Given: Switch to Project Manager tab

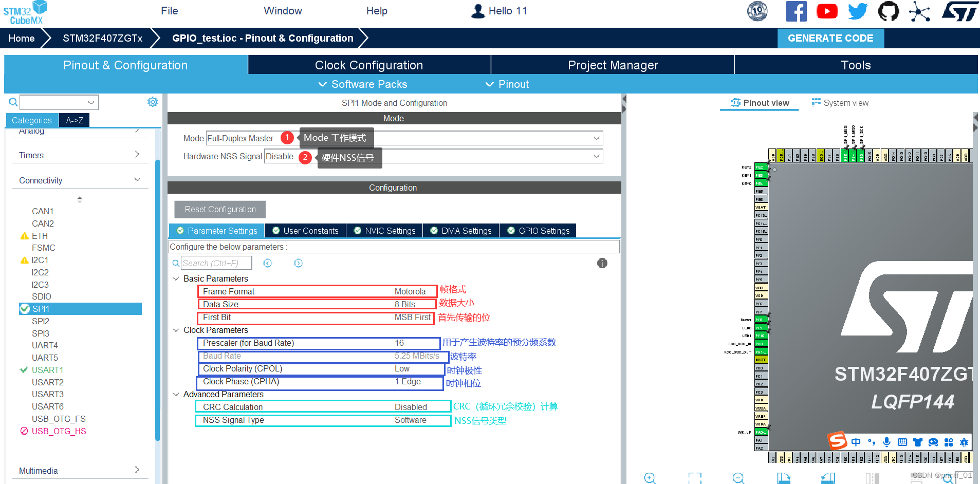Looking at the screenshot, I should 613,65.
